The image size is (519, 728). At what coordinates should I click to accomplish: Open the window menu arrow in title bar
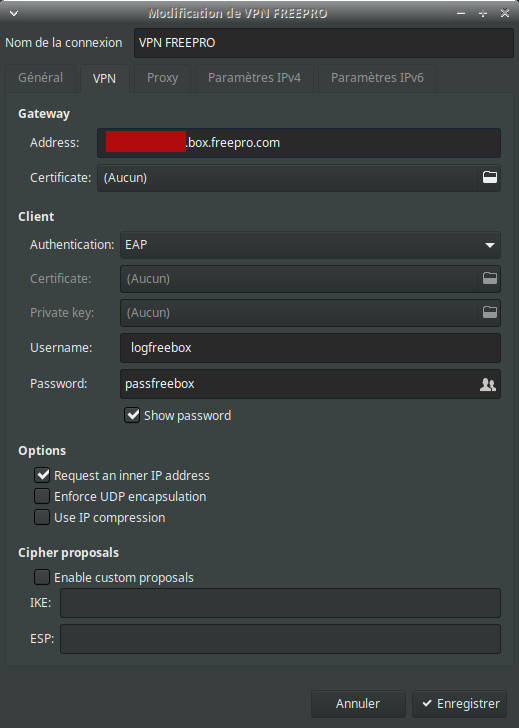click(14, 13)
